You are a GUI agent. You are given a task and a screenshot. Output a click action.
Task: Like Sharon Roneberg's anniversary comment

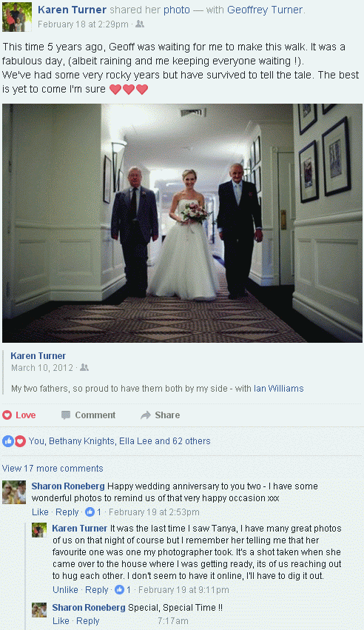[x=40, y=512]
